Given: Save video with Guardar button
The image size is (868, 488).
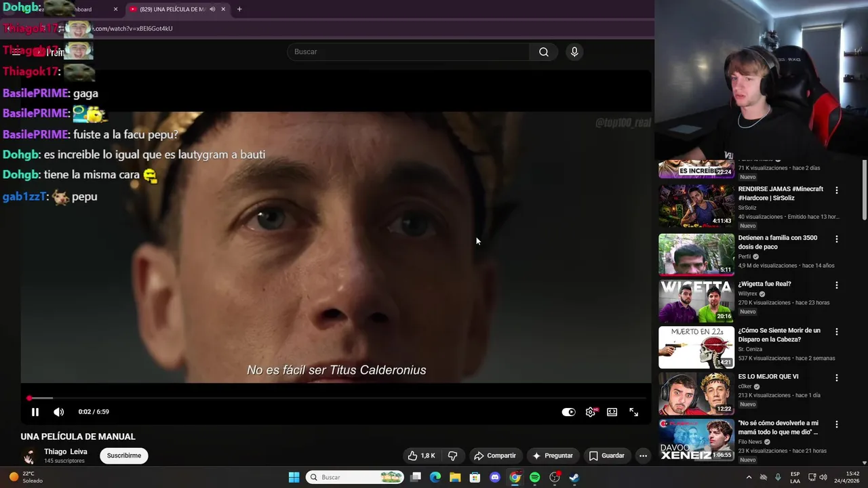Looking at the screenshot, I should coord(607,455).
